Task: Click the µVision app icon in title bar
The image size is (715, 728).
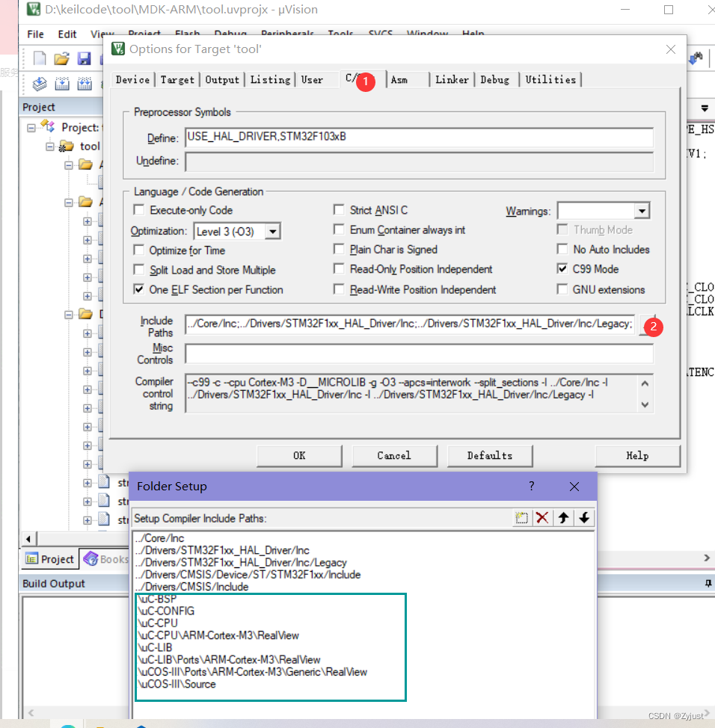Action: (33, 9)
